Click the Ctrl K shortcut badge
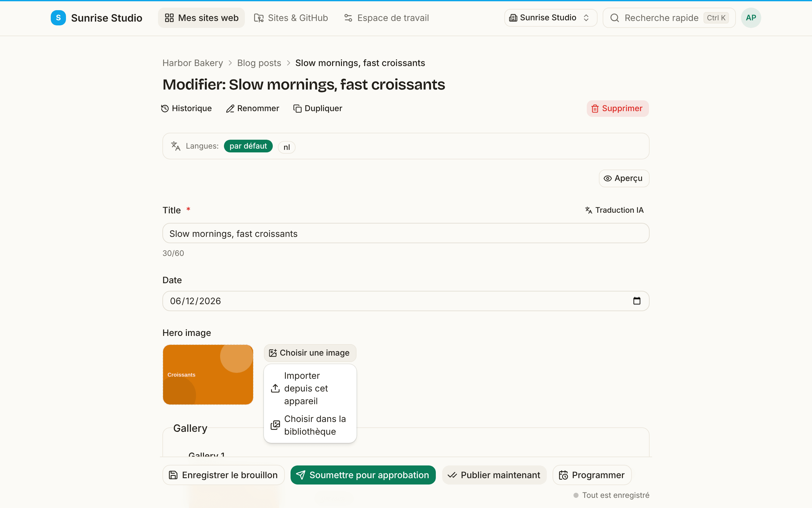This screenshot has width=812, height=508. [x=716, y=18]
